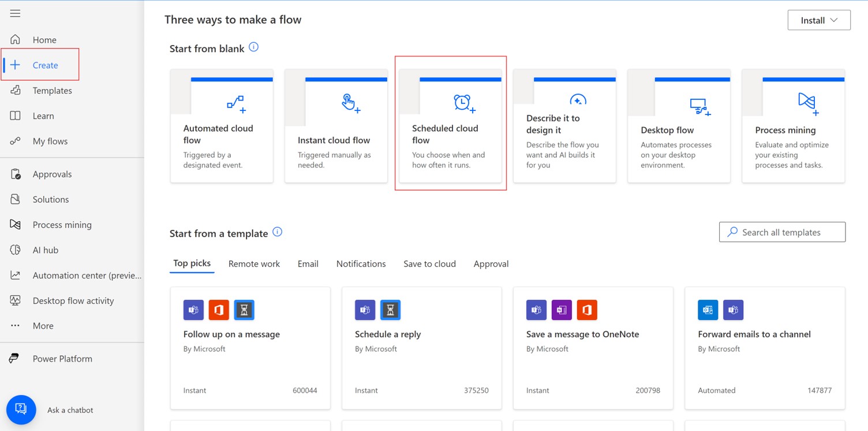
Task: Click the Process mining sidebar icon
Action: (15, 224)
